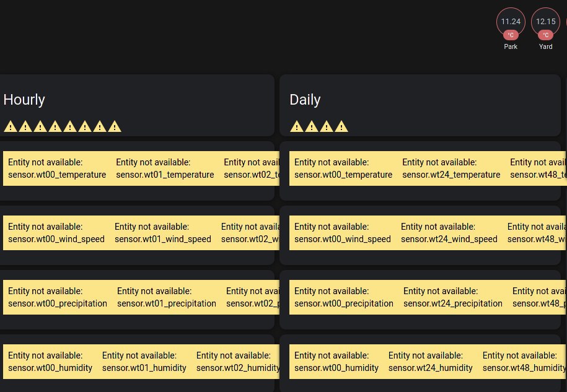Select Daily sensor.wt24_wind_speed unavailable card

tap(449, 233)
